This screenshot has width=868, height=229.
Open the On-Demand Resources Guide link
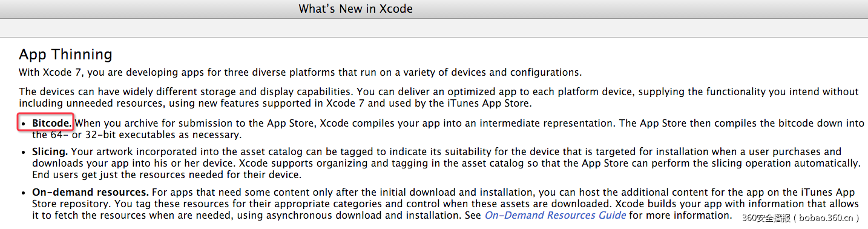[556, 215]
